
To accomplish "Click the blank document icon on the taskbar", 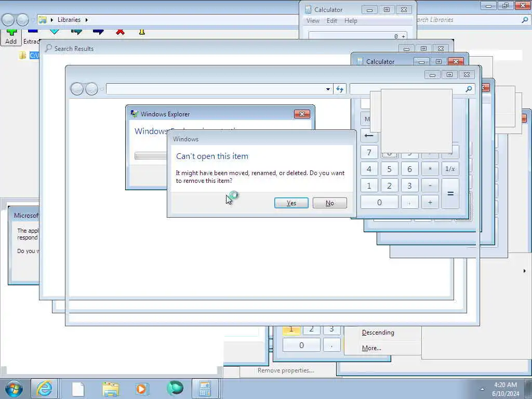I will [x=78, y=389].
